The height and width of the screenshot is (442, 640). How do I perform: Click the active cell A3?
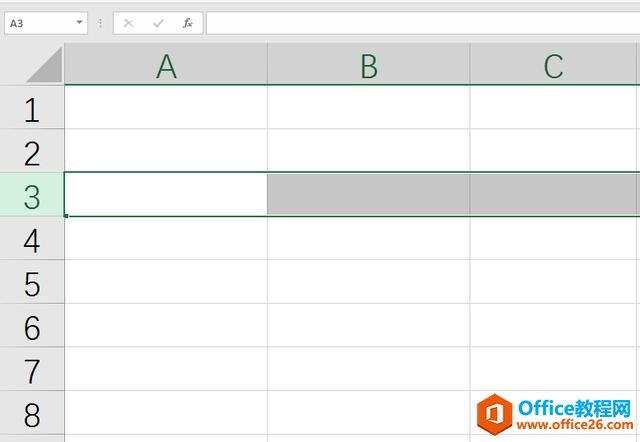[x=166, y=194]
